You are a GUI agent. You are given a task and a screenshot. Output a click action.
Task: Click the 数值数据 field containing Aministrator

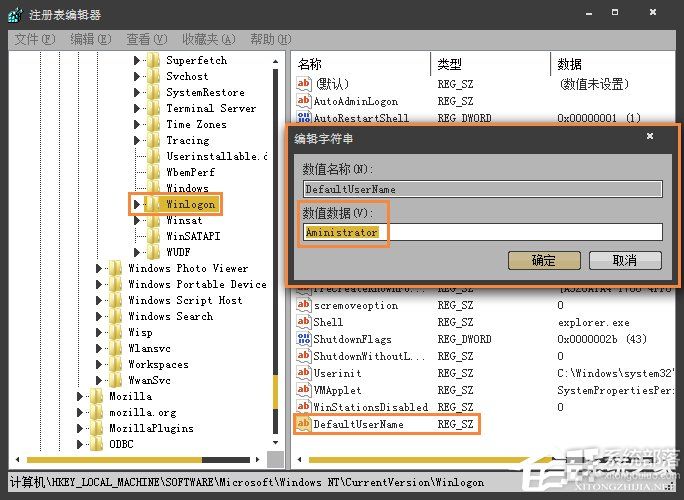(483, 232)
